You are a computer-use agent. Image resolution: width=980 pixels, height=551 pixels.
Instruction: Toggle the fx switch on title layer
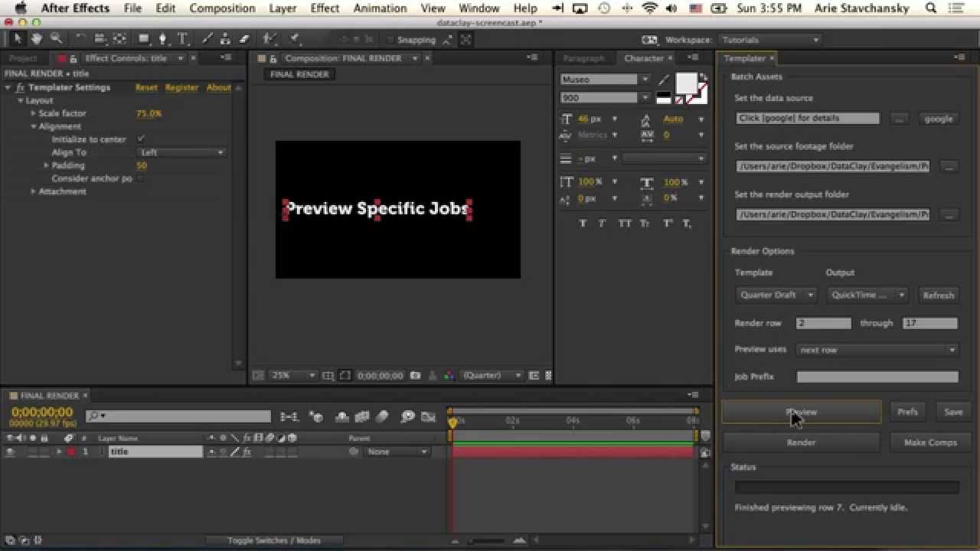(247, 452)
